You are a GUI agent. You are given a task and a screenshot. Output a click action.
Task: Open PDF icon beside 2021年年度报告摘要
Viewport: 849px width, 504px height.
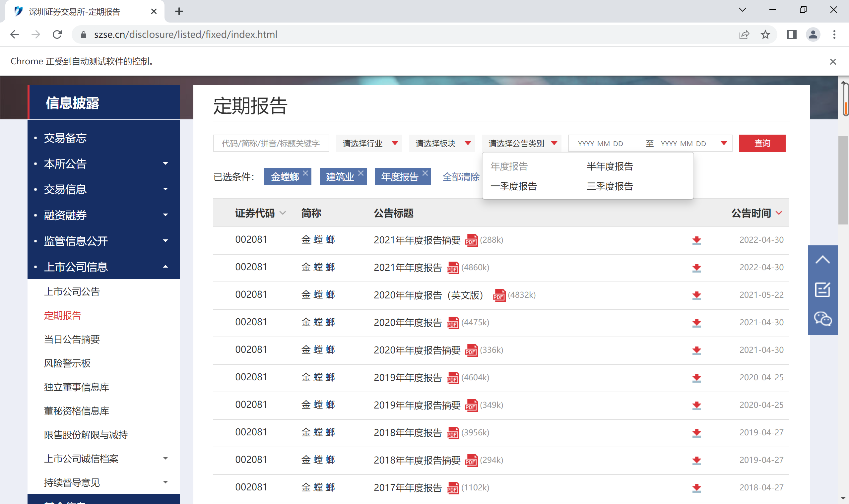click(471, 240)
